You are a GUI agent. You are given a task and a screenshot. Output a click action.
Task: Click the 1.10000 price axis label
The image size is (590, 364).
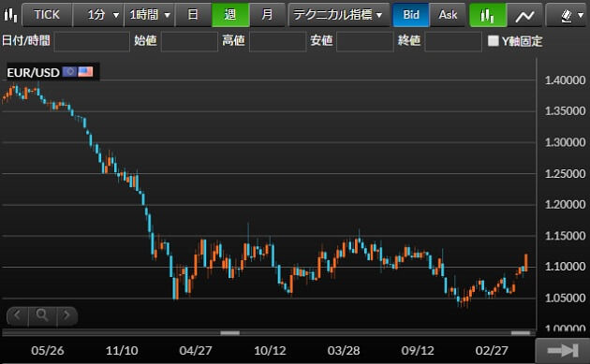[x=565, y=267]
